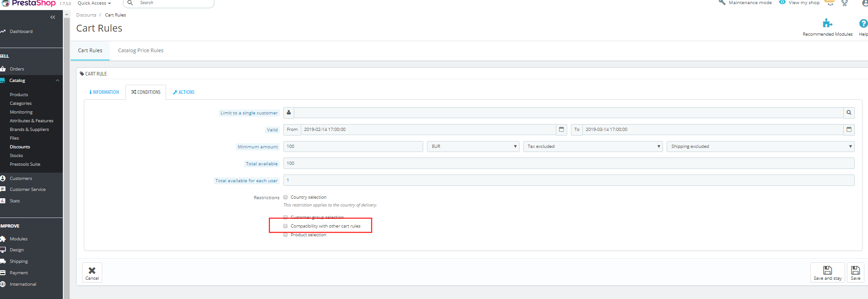The height and width of the screenshot is (299, 868).
Task: Open Categories in Catalog menu
Action: click(x=21, y=103)
